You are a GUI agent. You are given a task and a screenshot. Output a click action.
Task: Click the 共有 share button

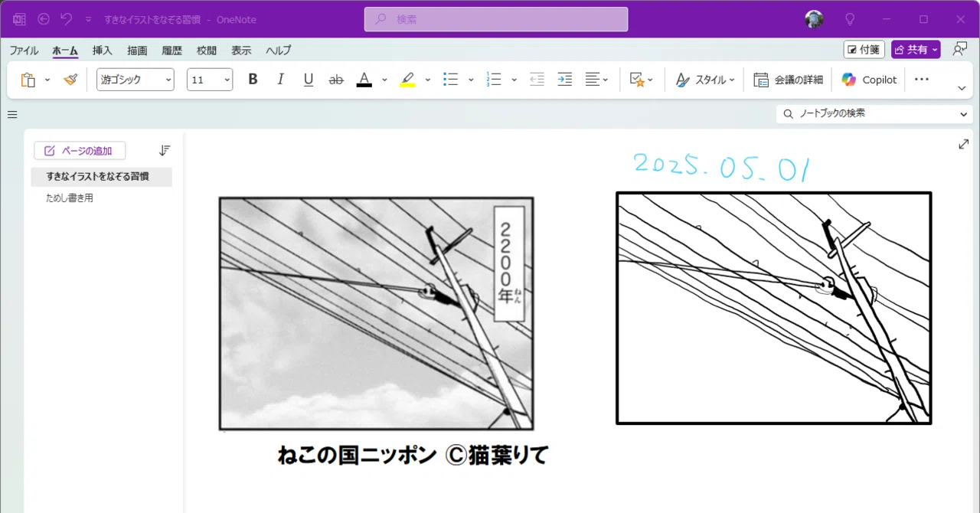click(x=916, y=50)
